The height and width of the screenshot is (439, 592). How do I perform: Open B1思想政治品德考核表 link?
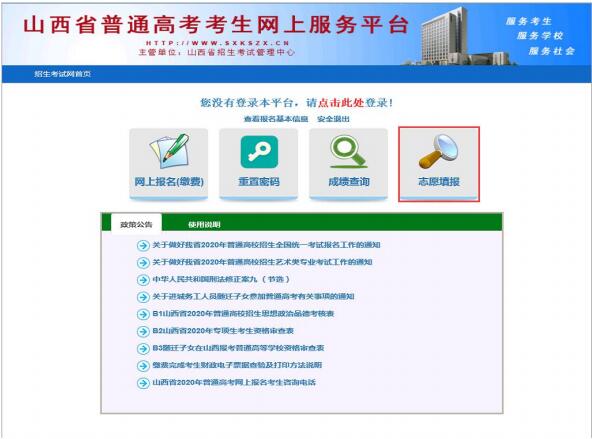(243, 313)
